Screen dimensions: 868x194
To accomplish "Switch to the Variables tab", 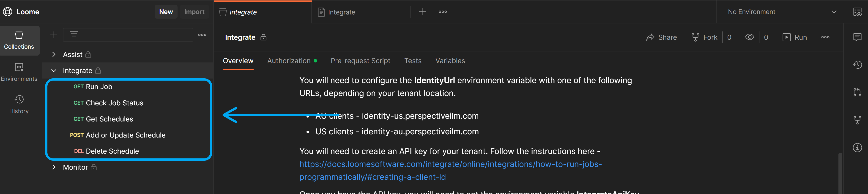I will tap(450, 61).
